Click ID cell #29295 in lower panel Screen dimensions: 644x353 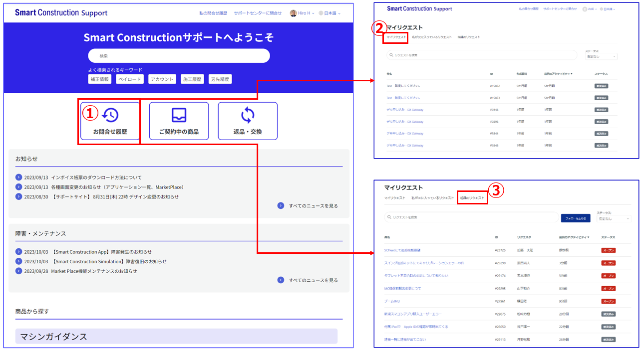pos(500,289)
